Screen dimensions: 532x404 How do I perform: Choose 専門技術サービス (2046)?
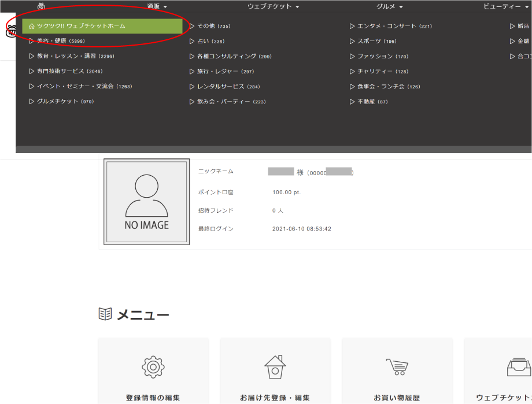coord(66,71)
